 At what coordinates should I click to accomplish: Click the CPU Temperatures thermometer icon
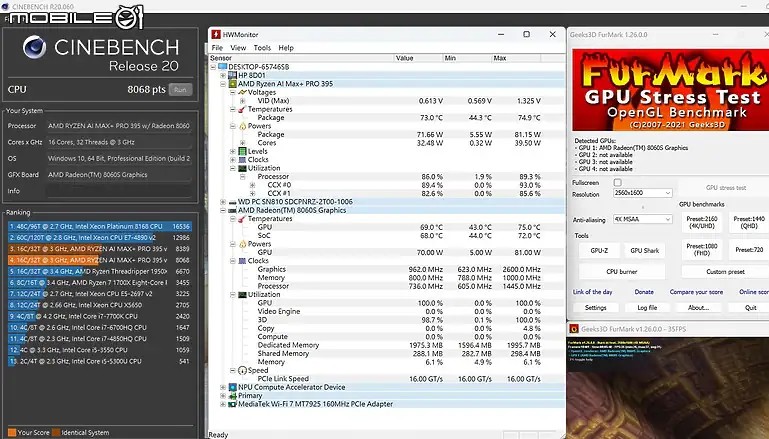[x=243, y=109]
